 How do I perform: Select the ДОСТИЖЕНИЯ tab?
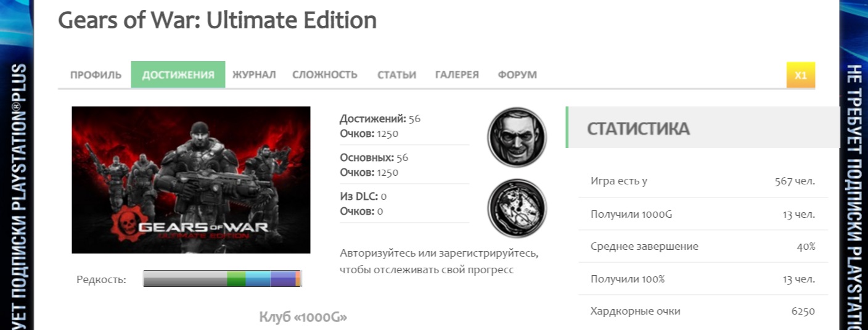[178, 75]
